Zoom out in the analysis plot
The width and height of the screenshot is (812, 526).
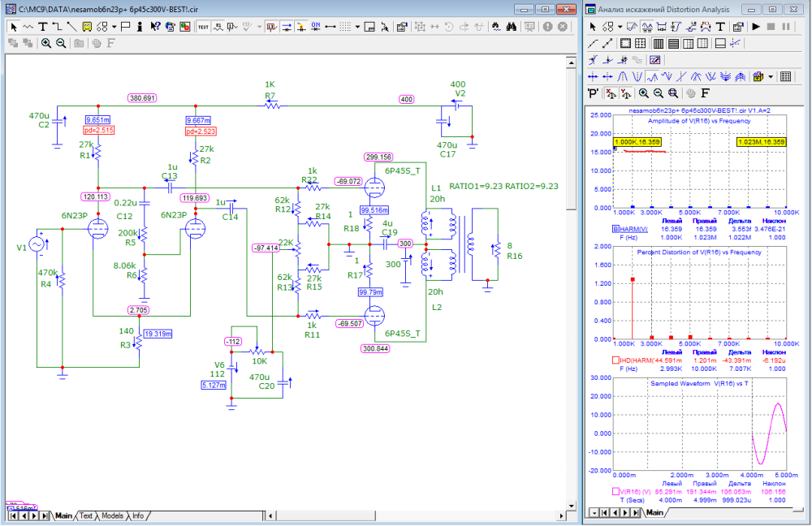[x=658, y=93]
